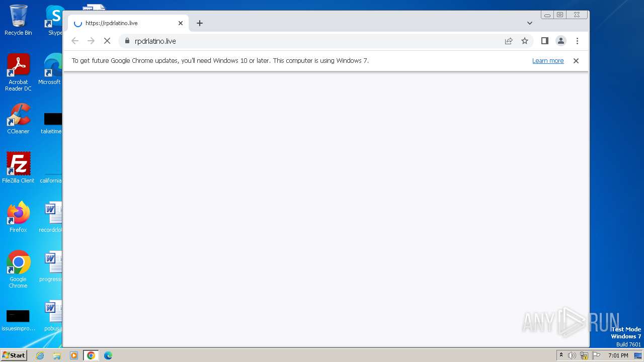644x362 pixels.
Task: Launch CCleaner desktop shortcut
Action: coord(18,119)
